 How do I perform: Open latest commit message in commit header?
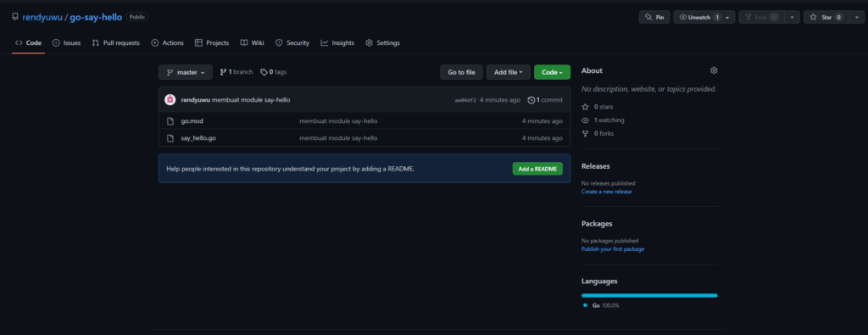click(251, 100)
